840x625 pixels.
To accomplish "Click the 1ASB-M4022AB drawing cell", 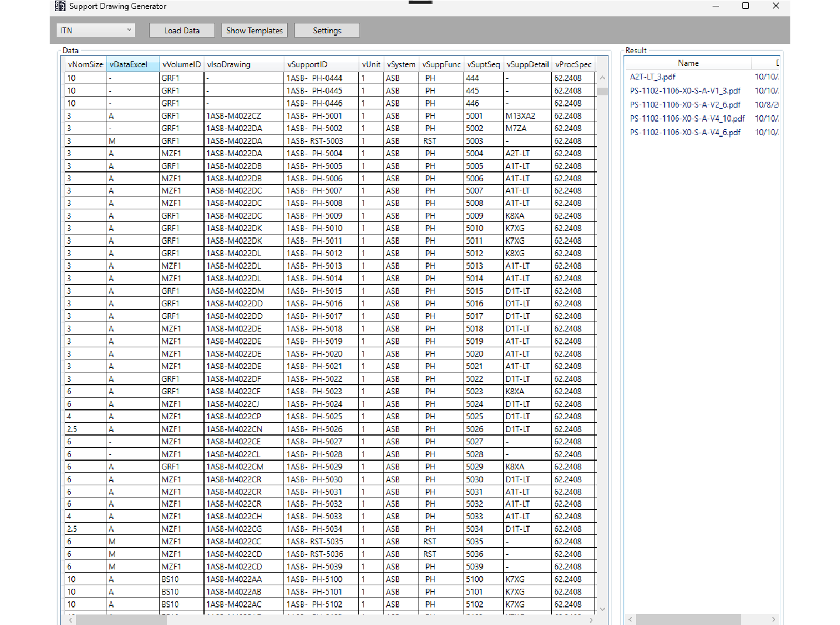I will coord(244,592).
